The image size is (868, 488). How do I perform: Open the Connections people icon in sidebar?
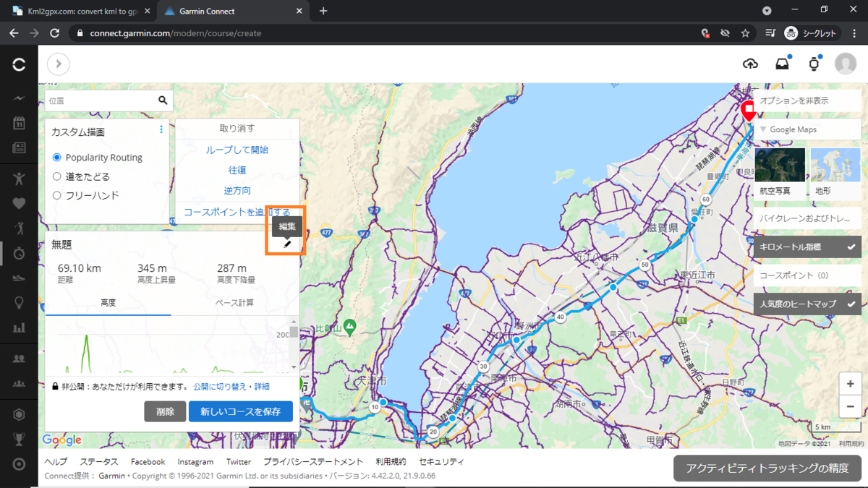tap(19, 358)
